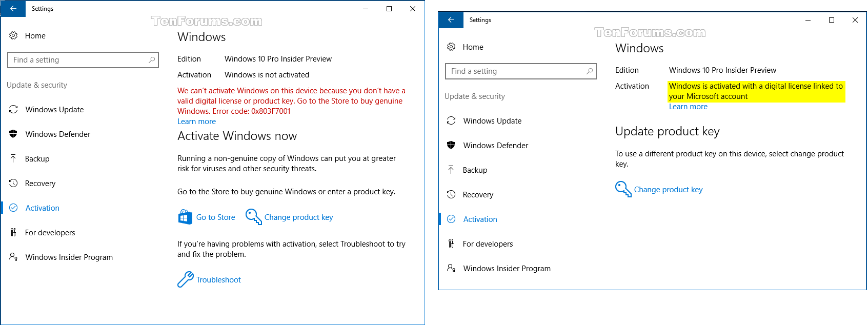Open Windows Insider Program in left window
Screen dimensions: 868x325
[69, 257]
